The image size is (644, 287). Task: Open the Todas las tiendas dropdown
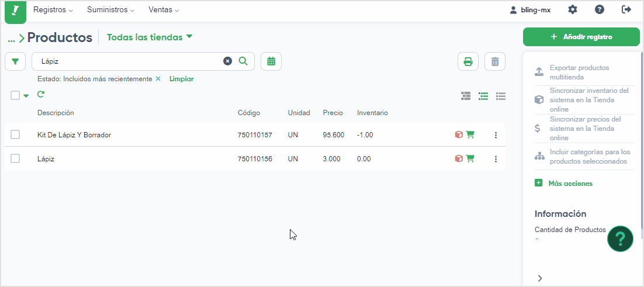coord(150,37)
